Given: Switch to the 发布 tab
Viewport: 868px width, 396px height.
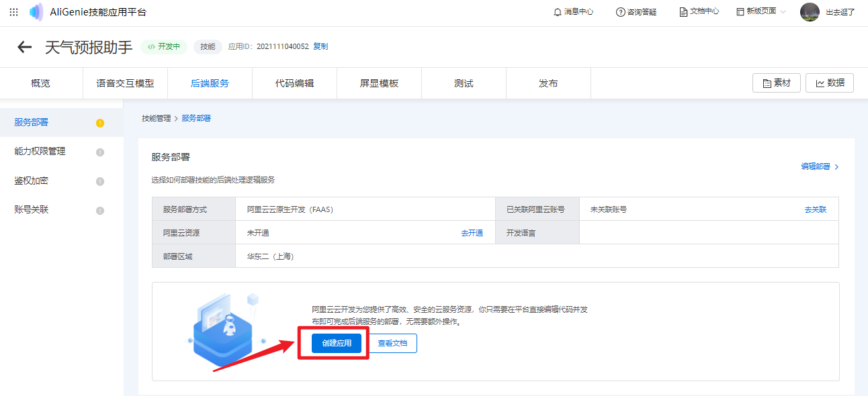Looking at the screenshot, I should point(549,83).
